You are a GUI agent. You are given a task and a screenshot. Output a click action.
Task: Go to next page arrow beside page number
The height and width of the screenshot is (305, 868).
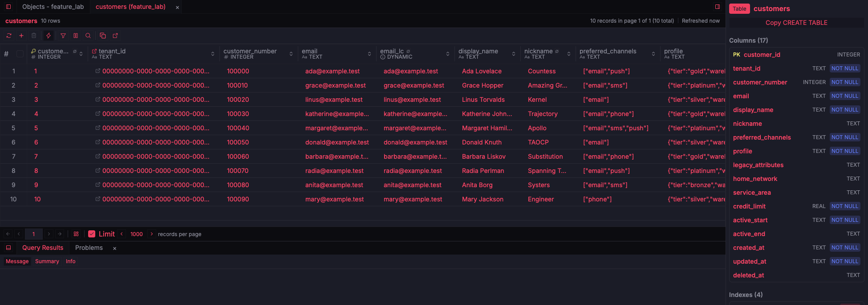(49, 234)
